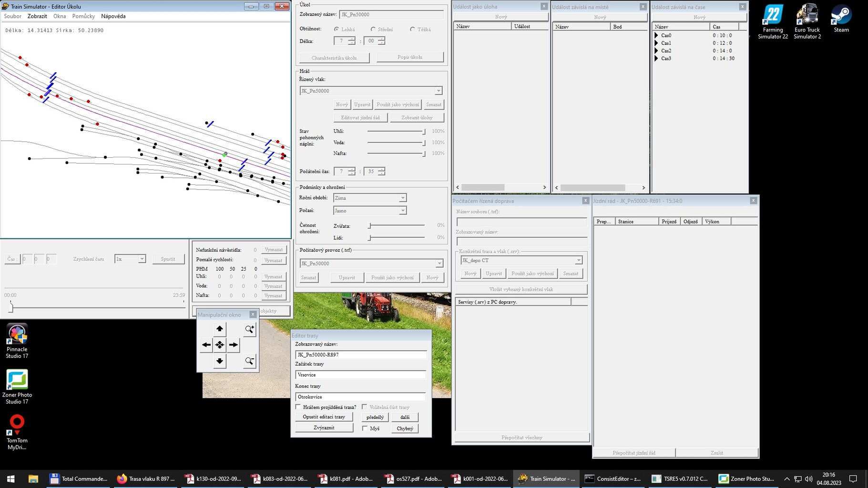Viewport: 868px width, 488px height.
Task: Open os527.pdf Adobe taskbar item
Action: click(413, 478)
